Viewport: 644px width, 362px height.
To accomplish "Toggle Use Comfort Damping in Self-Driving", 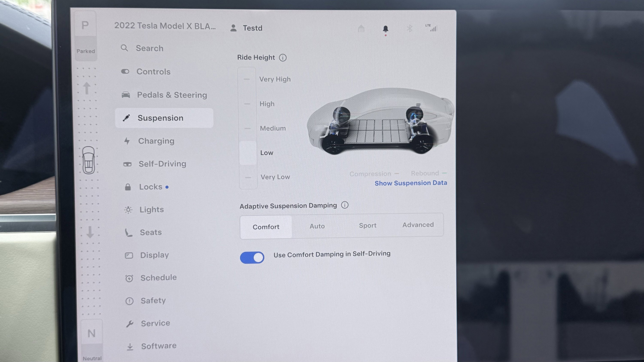I will coord(252,257).
